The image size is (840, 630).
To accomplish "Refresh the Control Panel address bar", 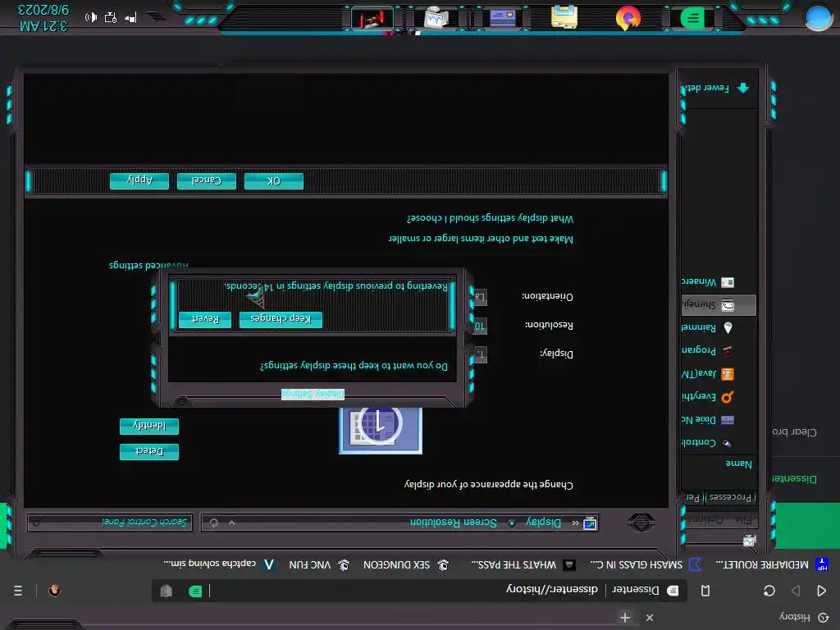I will pos(214,523).
